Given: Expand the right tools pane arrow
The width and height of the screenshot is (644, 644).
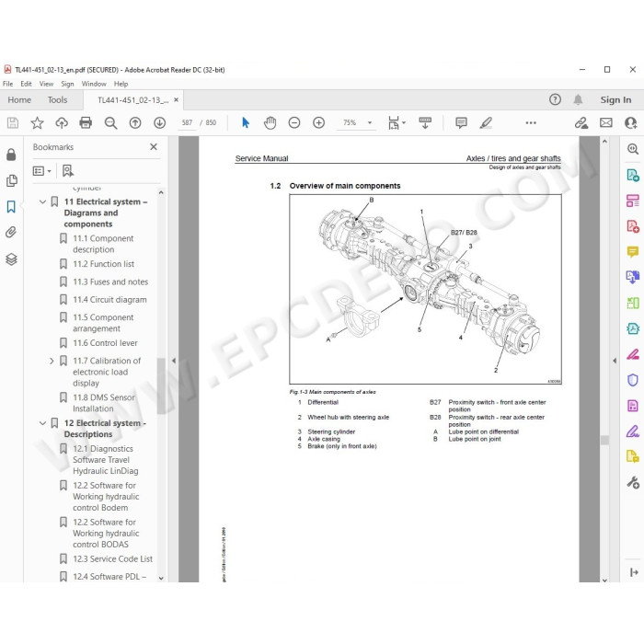Looking at the screenshot, I should click(x=615, y=361).
